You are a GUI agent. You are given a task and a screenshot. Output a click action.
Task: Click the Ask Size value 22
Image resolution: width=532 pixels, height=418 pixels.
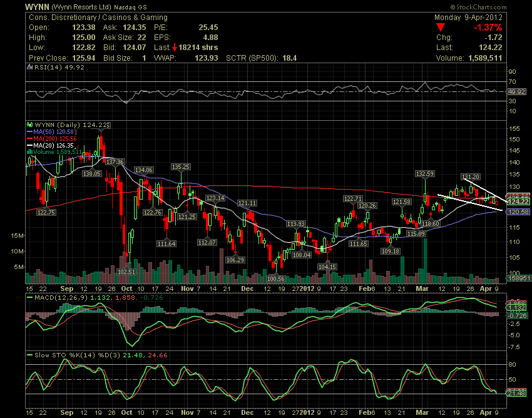[142, 38]
